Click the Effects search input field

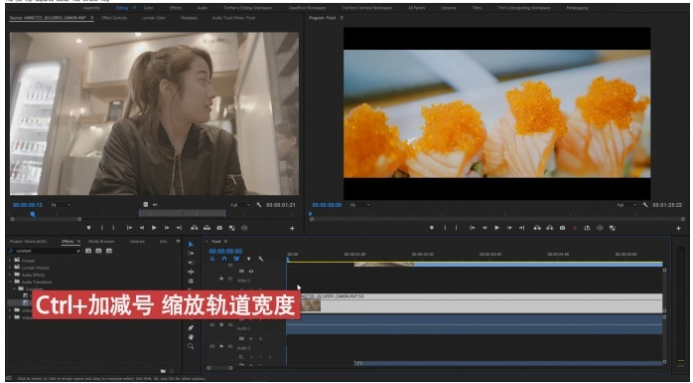pyautogui.click(x=44, y=251)
